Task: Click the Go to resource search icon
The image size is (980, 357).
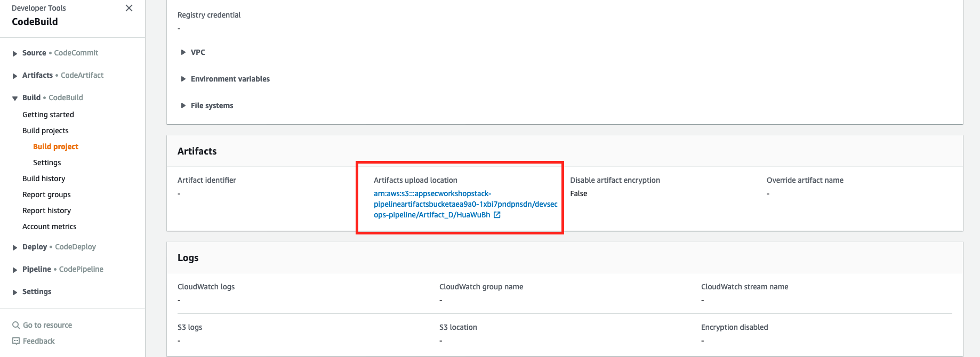Action: click(16, 325)
